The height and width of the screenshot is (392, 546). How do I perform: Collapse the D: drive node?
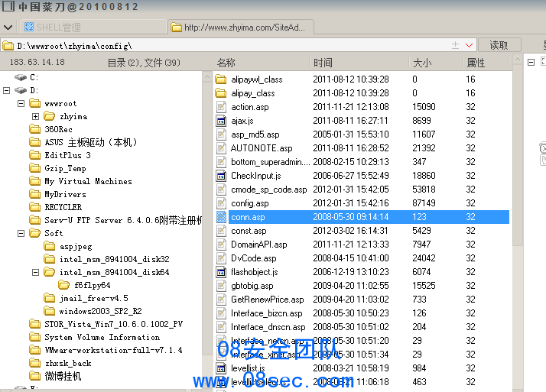point(7,90)
